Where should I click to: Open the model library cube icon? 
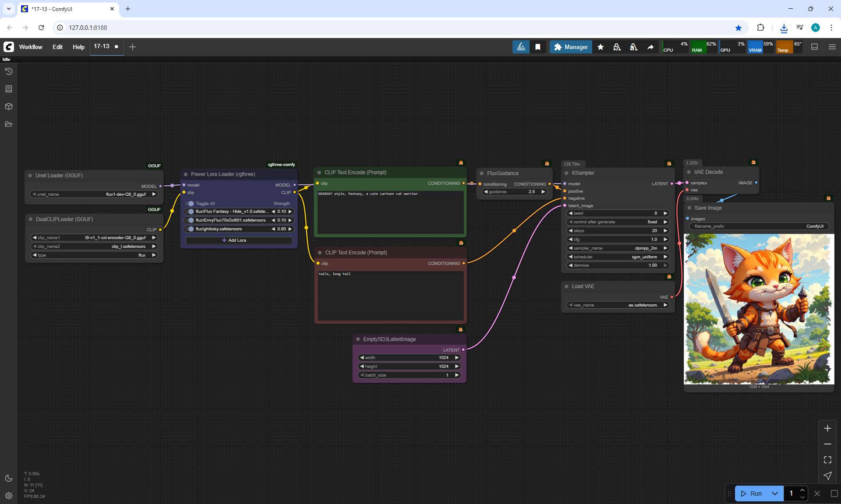9,106
